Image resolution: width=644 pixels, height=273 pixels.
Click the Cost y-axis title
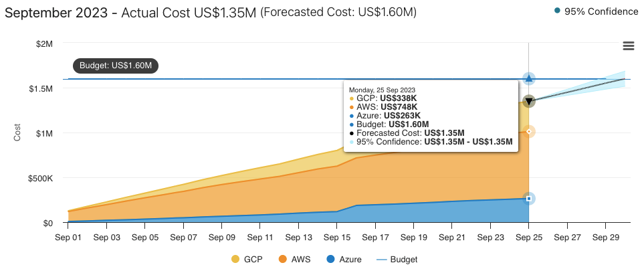(x=18, y=132)
